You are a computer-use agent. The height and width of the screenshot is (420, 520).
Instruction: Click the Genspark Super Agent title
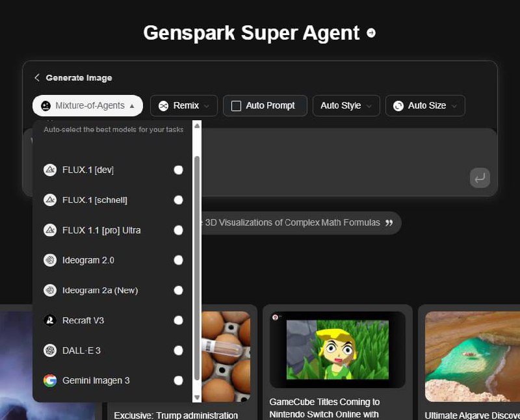click(252, 33)
